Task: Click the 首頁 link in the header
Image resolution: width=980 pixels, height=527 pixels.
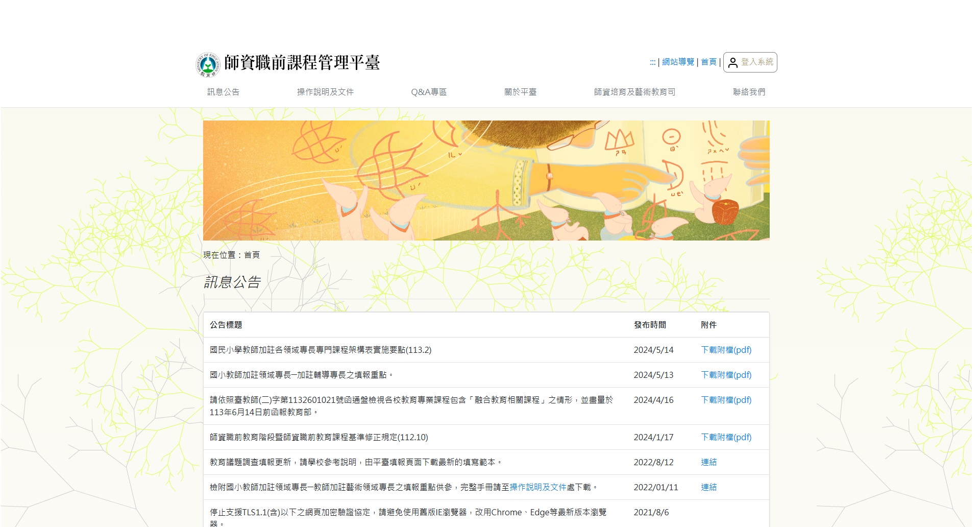Action: (x=707, y=62)
